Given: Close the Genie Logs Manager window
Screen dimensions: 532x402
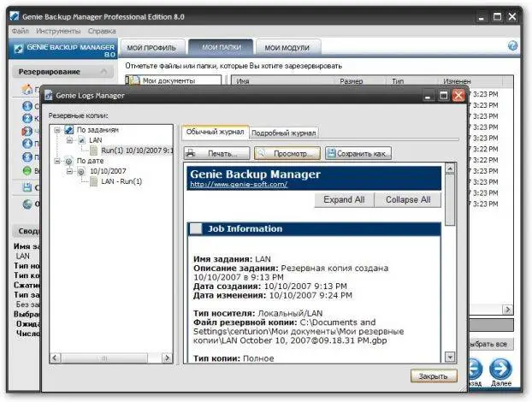Looking at the screenshot, I should pyautogui.click(x=458, y=96).
